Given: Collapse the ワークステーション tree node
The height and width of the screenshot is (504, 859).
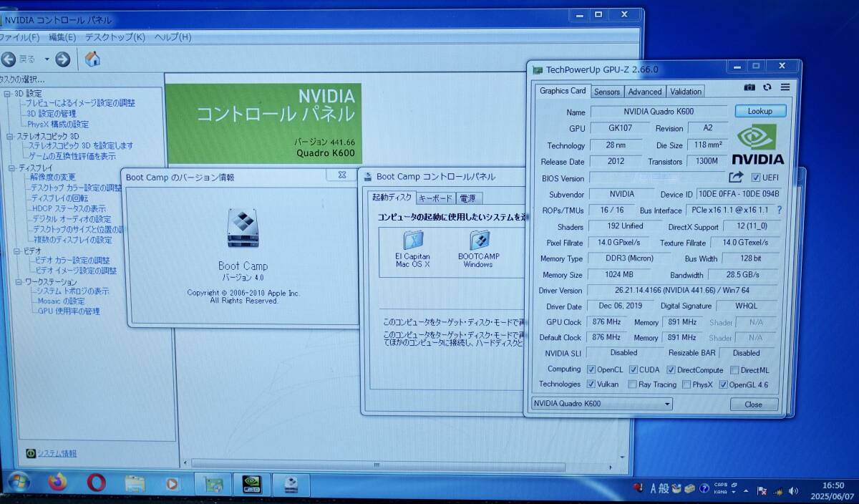Looking at the screenshot, I should 19,282.
